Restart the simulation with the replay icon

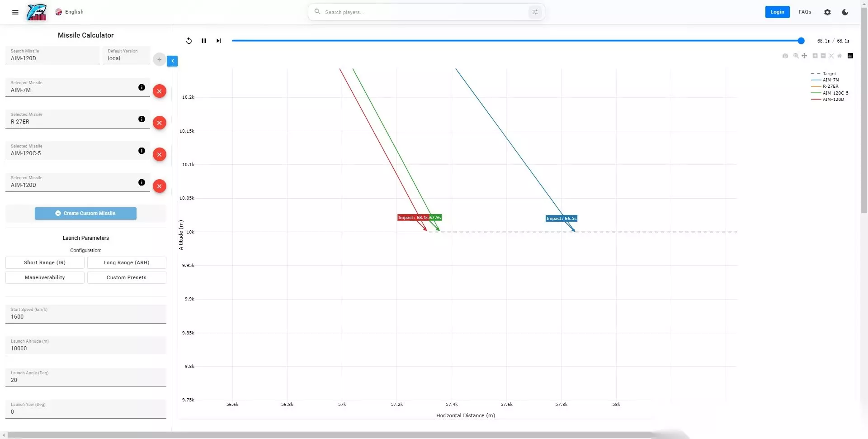pos(189,41)
